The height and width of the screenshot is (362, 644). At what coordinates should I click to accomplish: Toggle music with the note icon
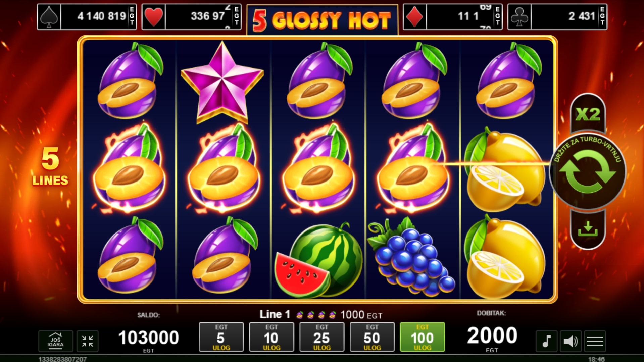coord(546,341)
